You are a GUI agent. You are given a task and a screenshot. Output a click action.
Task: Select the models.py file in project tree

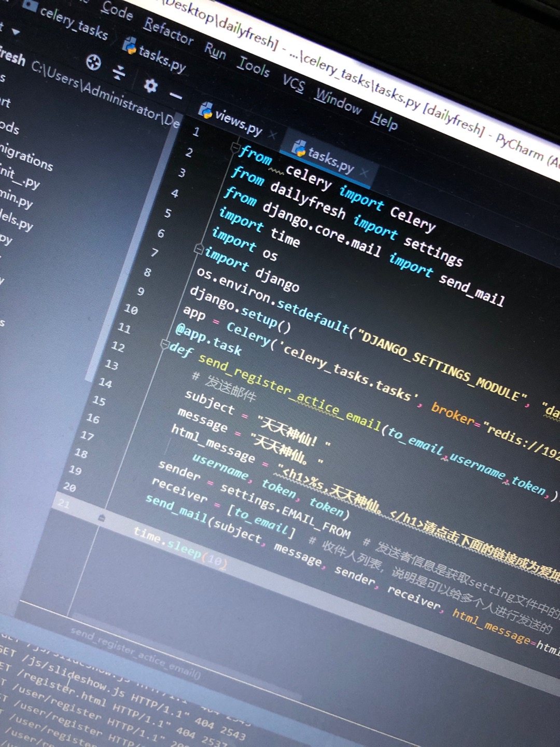[17, 220]
